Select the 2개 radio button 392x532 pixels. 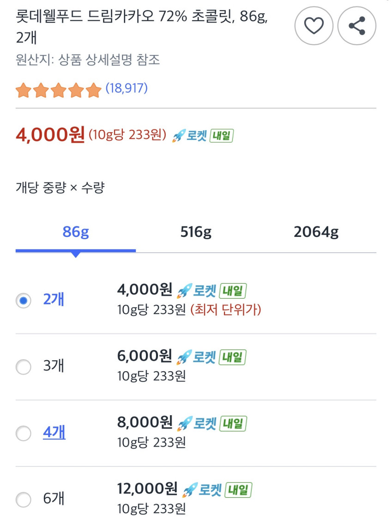(x=24, y=301)
